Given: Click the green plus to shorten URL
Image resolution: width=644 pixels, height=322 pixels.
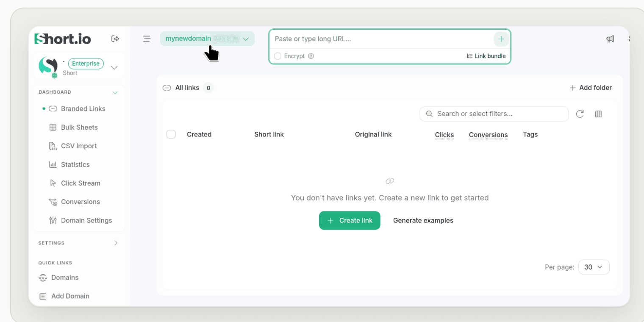Looking at the screenshot, I should pos(501,39).
